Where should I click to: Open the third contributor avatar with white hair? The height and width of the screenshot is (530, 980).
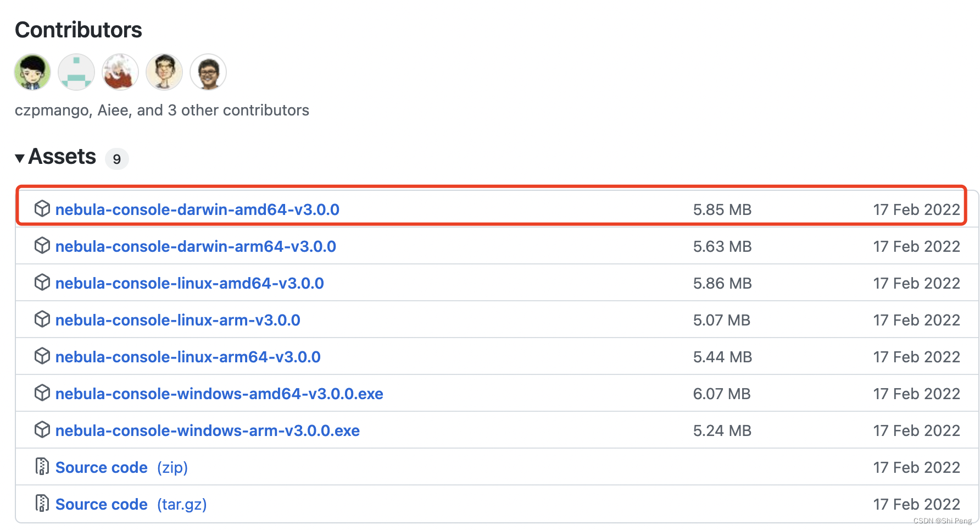[120, 72]
